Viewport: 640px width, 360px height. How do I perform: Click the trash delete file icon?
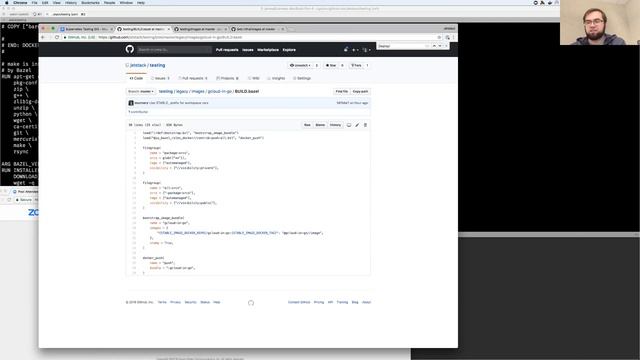click(365, 125)
